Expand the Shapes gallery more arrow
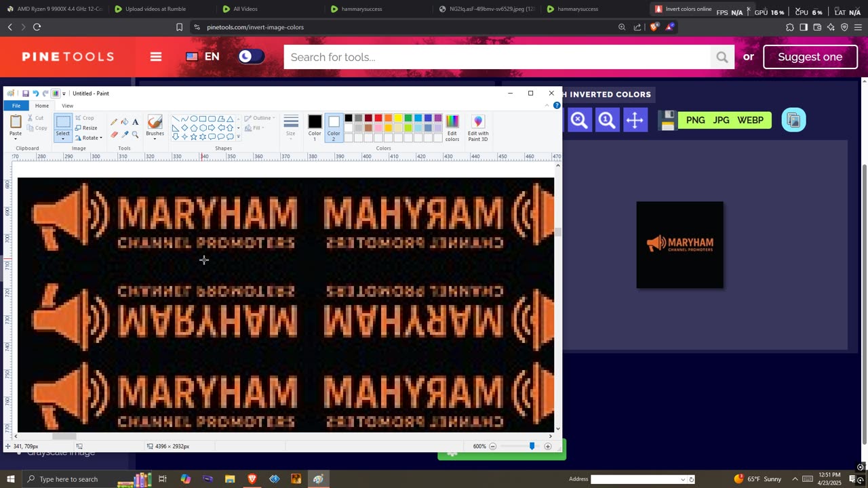Viewport: 868px width, 488px height. tap(238, 137)
